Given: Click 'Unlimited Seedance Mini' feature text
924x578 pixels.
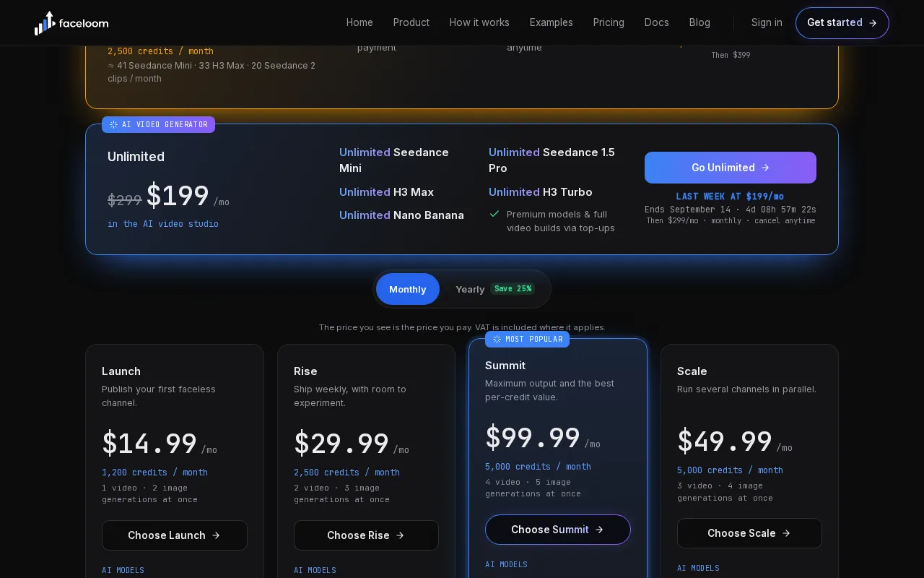Looking at the screenshot, I should tap(394, 160).
